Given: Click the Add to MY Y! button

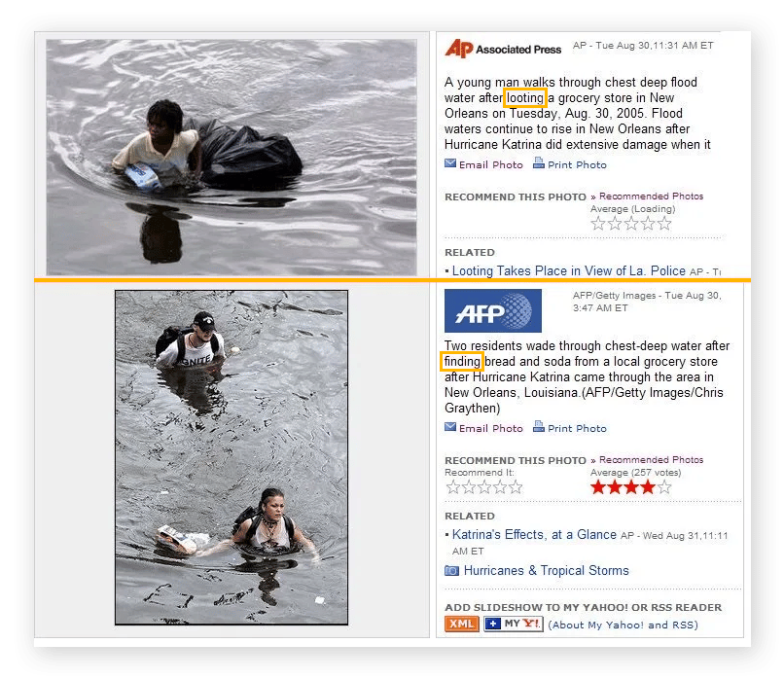Looking at the screenshot, I should [513, 624].
